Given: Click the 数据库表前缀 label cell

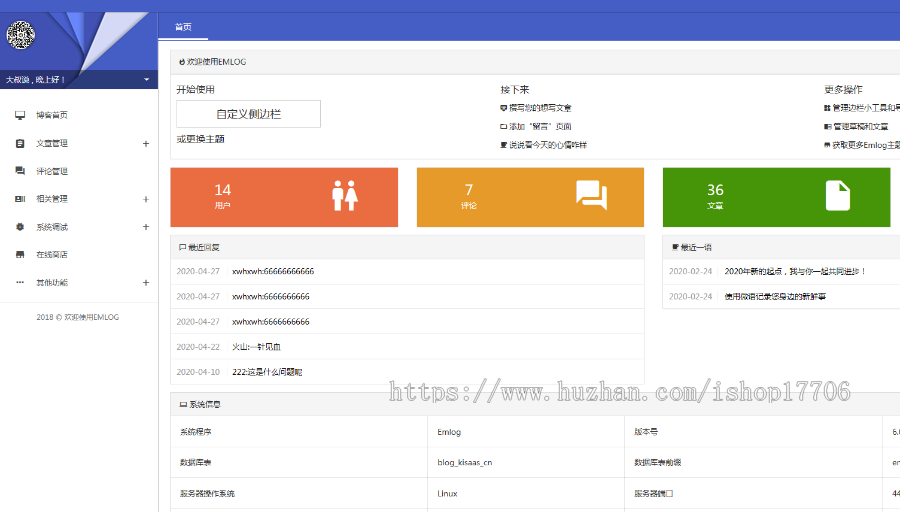Looking at the screenshot, I should point(658,463).
